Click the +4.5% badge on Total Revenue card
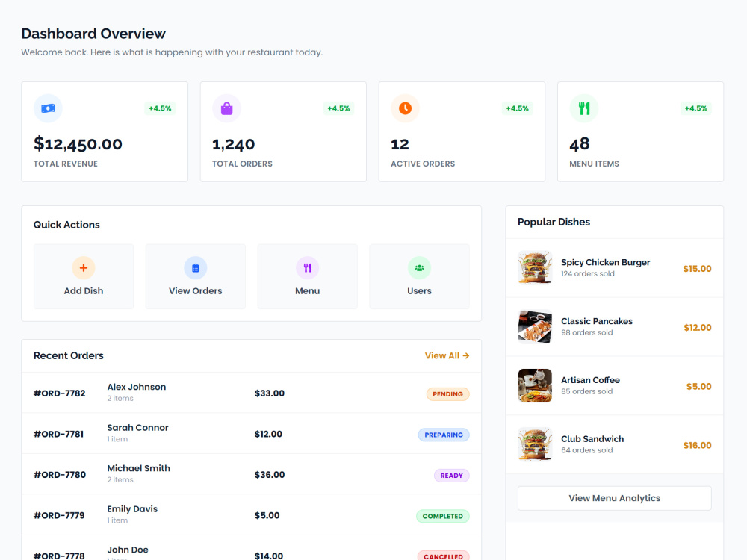Viewport: 747px width, 560px height. pos(160,108)
